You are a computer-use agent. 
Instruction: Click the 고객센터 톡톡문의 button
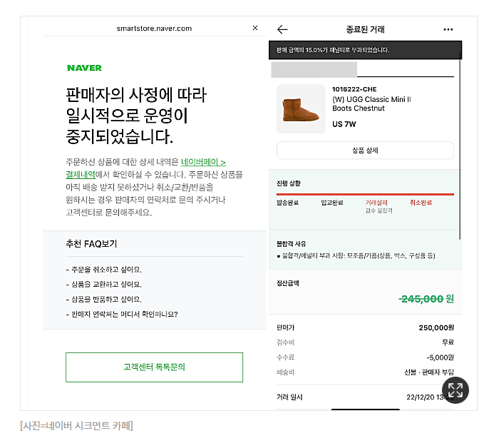[154, 367]
